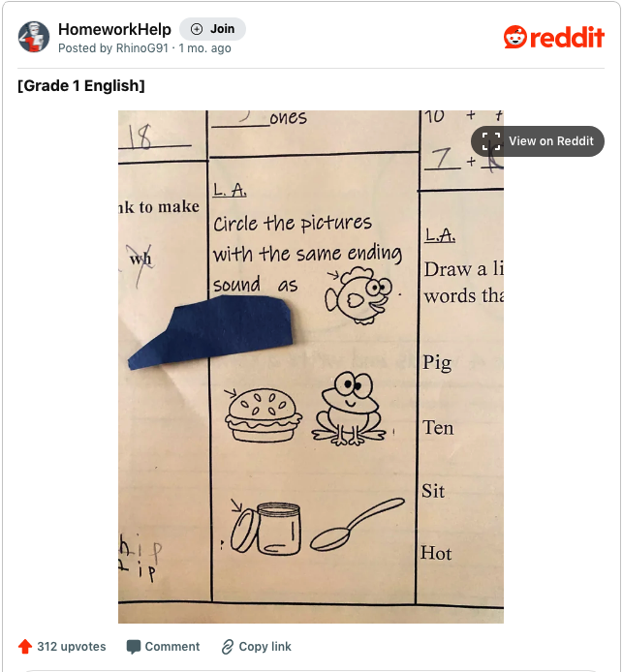
Task: Click the fullscreen expand icon on image
Action: (491, 141)
